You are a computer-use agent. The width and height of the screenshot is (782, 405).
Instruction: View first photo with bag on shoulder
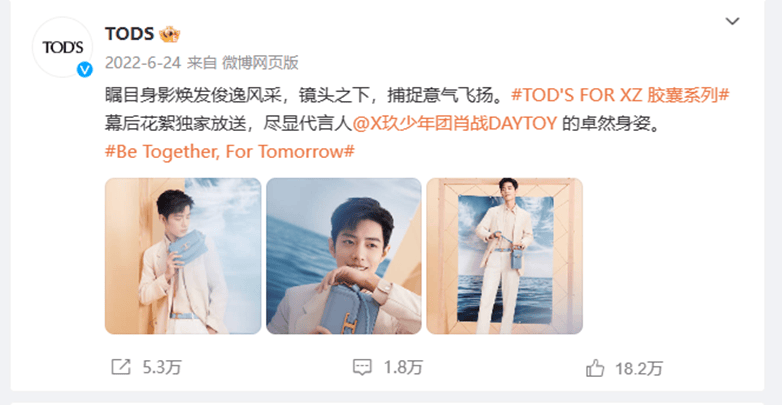(183, 256)
